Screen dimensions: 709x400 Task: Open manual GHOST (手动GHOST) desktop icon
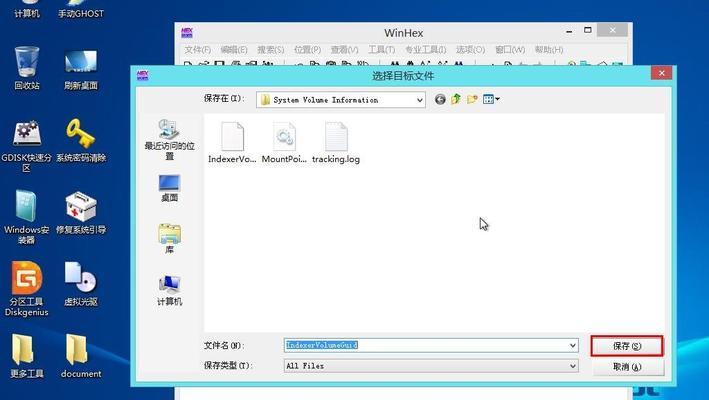pos(81,10)
